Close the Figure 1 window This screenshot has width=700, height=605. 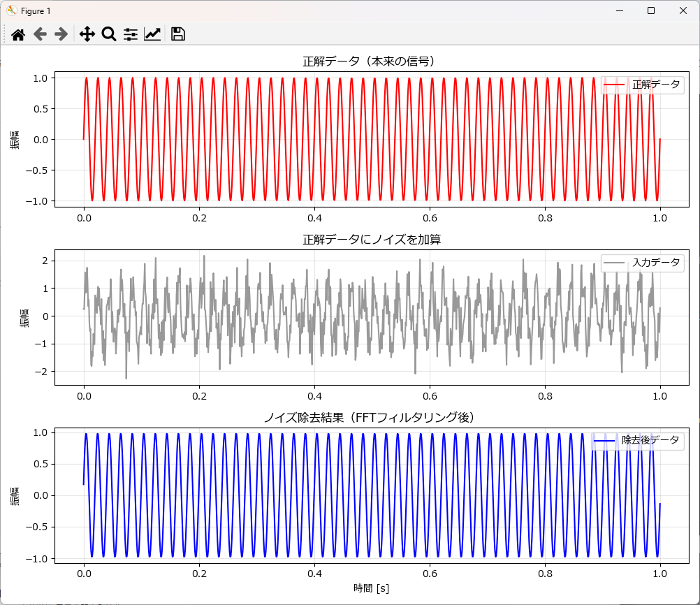tap(683, 10)
